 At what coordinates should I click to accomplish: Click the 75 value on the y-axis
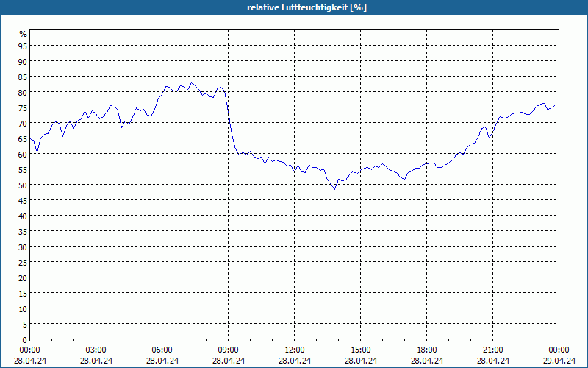pyautogui.click(x=23, y=107)
